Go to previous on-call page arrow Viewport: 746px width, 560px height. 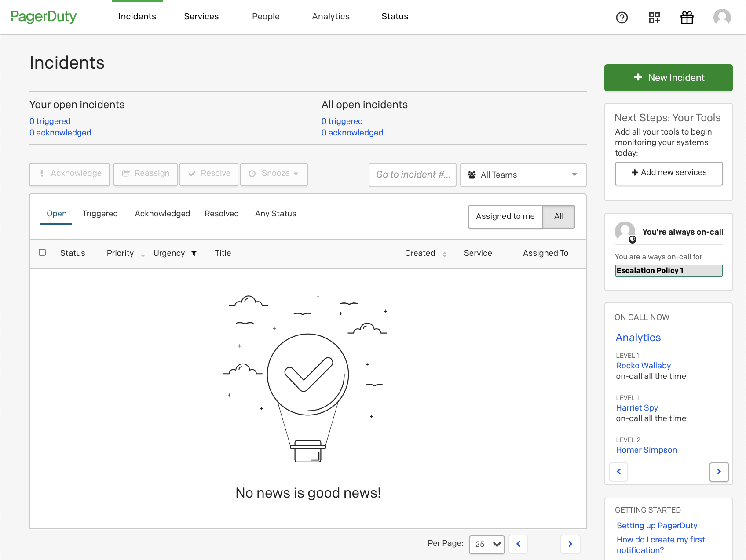click(x=618, y=472)
